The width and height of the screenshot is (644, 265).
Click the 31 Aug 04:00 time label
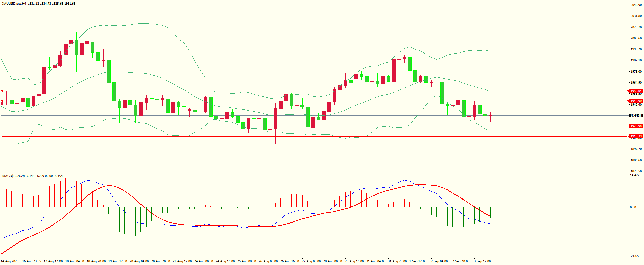pos(376,261)
